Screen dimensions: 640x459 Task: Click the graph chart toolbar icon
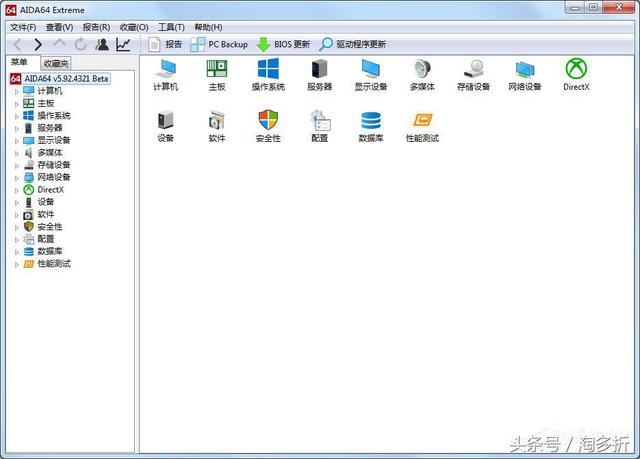[x=123, y=45]
